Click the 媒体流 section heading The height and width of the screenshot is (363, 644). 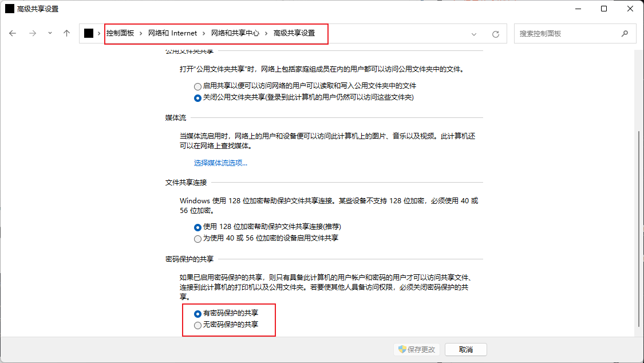tap(175, 118)
